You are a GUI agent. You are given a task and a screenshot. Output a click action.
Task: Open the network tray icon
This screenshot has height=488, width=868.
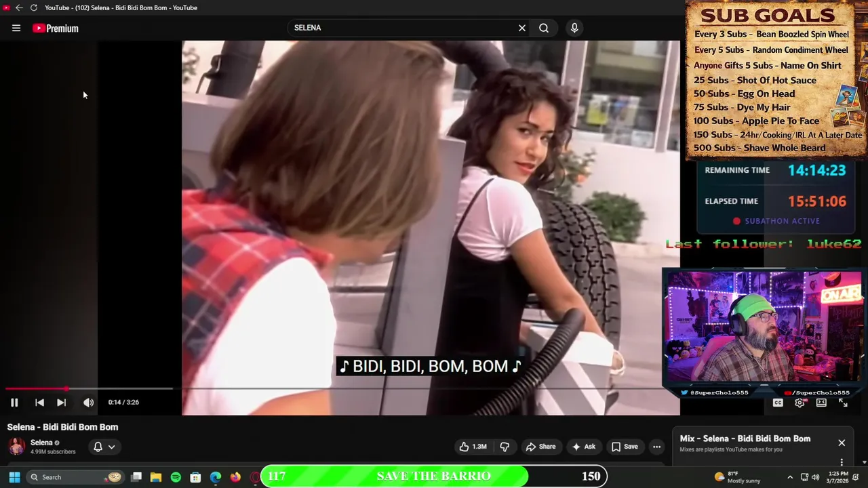click(x=804, y=477)
